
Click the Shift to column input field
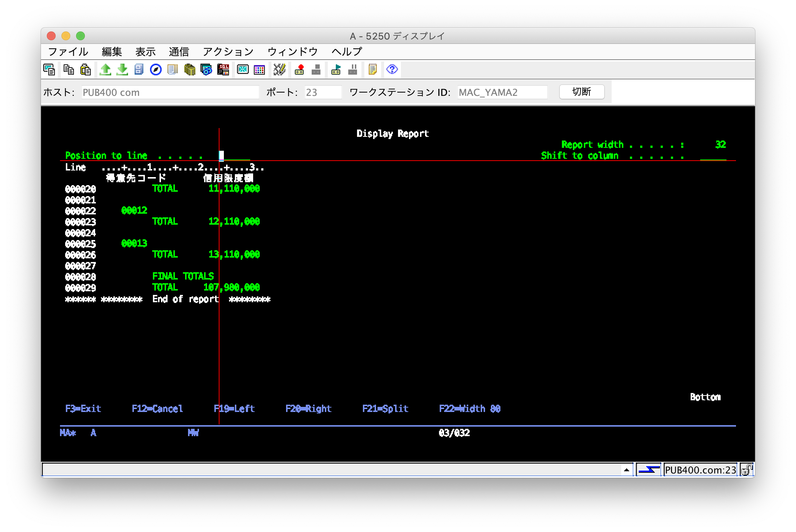(713, 156)
